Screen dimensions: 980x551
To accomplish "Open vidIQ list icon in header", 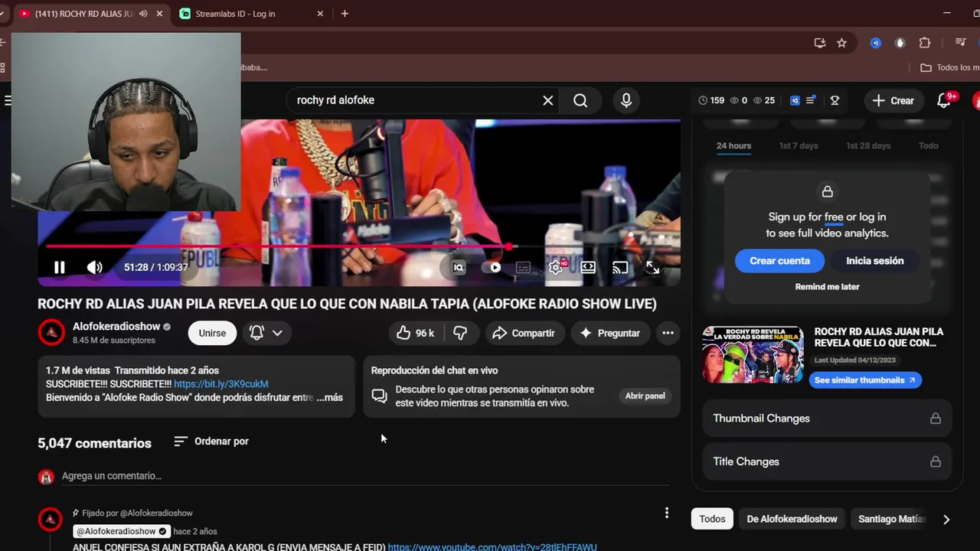I will coord(811,100).
